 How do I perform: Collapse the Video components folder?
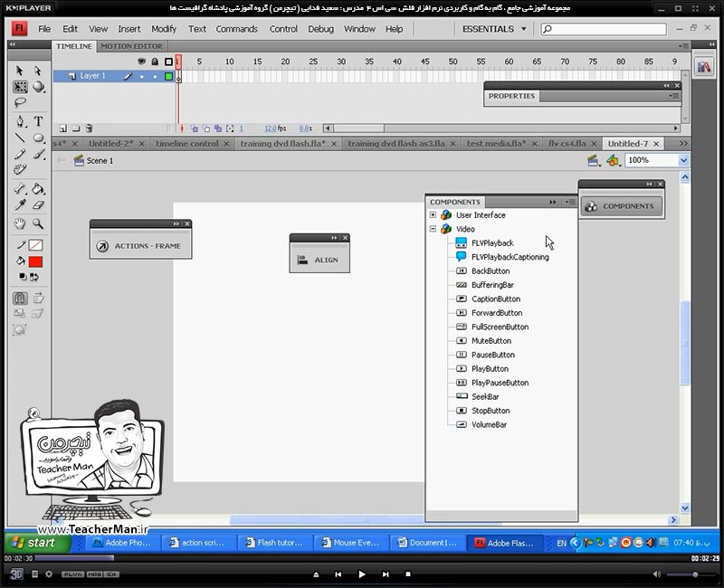[433, 229]
